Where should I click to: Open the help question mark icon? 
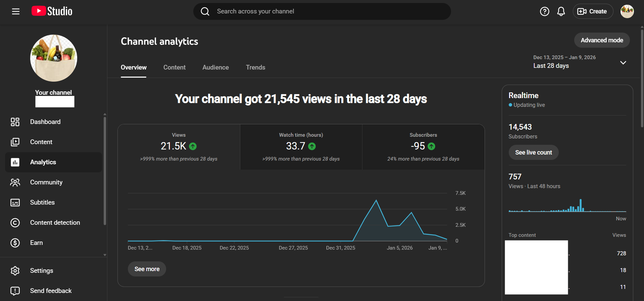point(544,11)
